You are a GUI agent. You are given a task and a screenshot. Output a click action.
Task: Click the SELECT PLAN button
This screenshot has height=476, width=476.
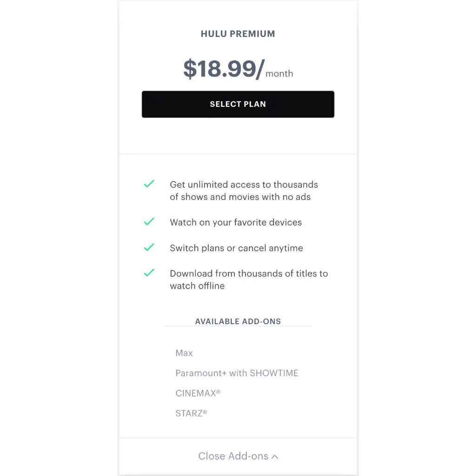point(238,104)
